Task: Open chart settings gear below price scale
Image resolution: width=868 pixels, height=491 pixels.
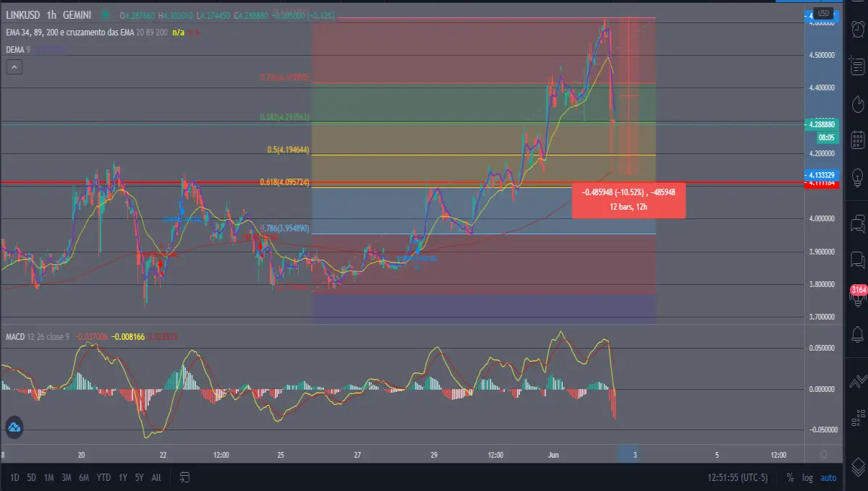Action: click(x=823, y=453)
